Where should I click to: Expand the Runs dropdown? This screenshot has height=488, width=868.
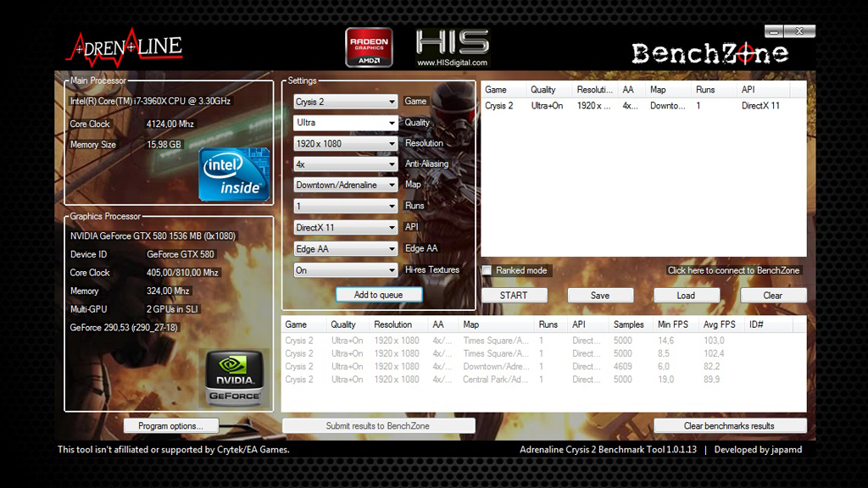pyautogui.click(x=345, y=207)
